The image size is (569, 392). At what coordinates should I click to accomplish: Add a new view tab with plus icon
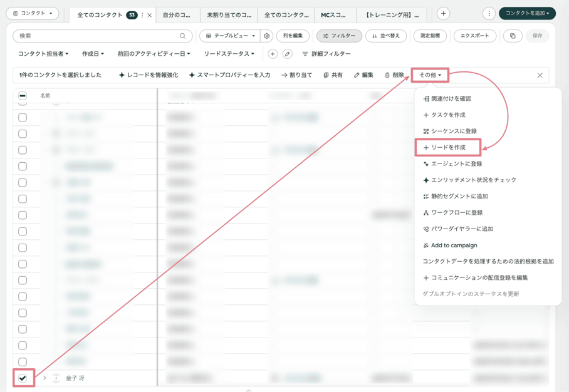(x=443, y=13)
